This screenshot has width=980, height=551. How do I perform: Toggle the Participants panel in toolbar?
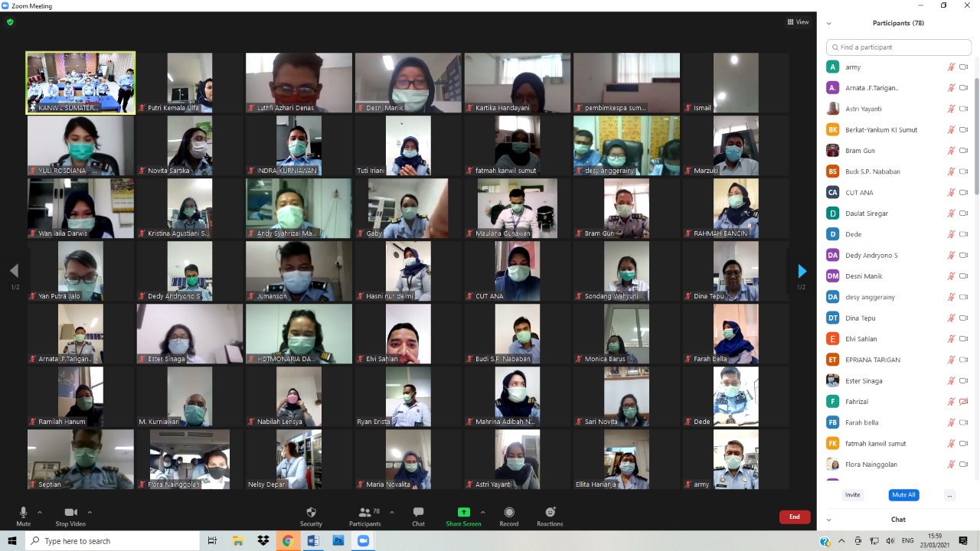tap(364, 513)
